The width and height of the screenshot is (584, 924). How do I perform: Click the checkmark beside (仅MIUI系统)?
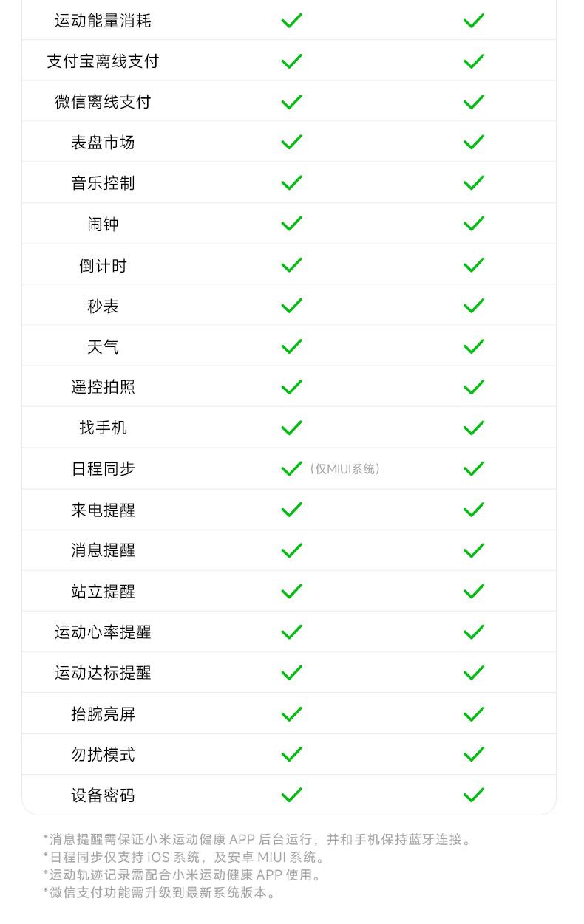click(x=292, y=468)
